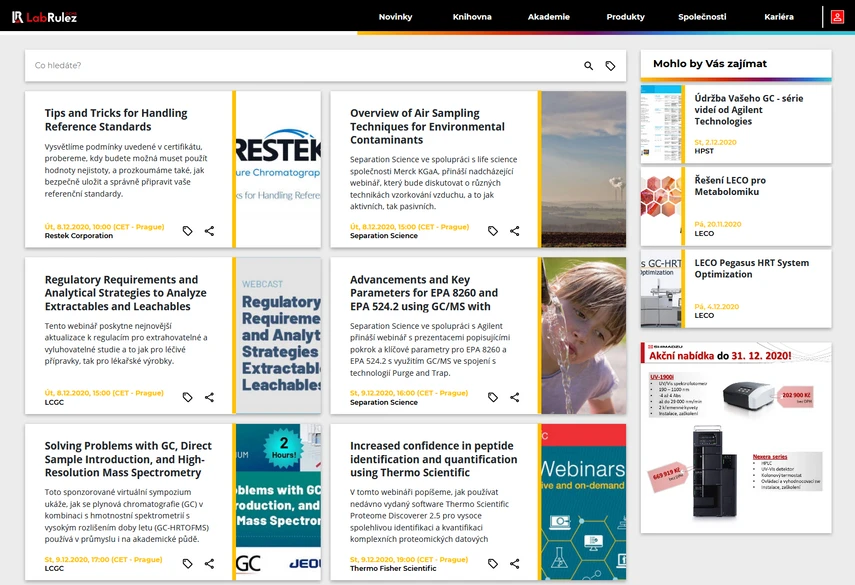Tag the EPA 8260 GC/MS webinar card
The image size is (855, 585).
492,397
